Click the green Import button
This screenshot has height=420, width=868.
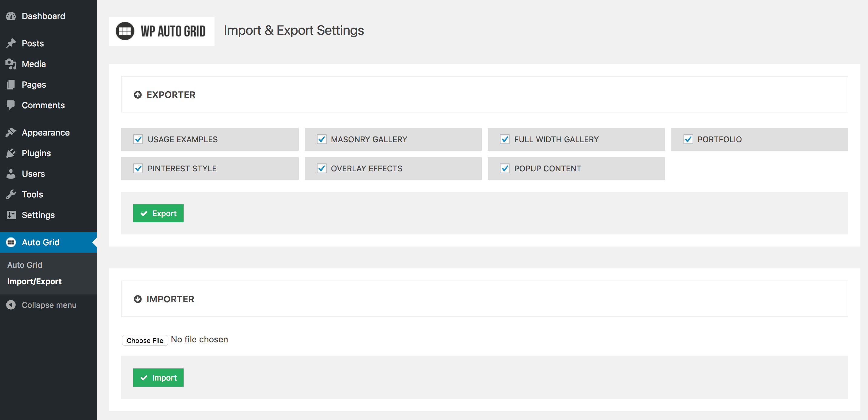coord(158,378)
